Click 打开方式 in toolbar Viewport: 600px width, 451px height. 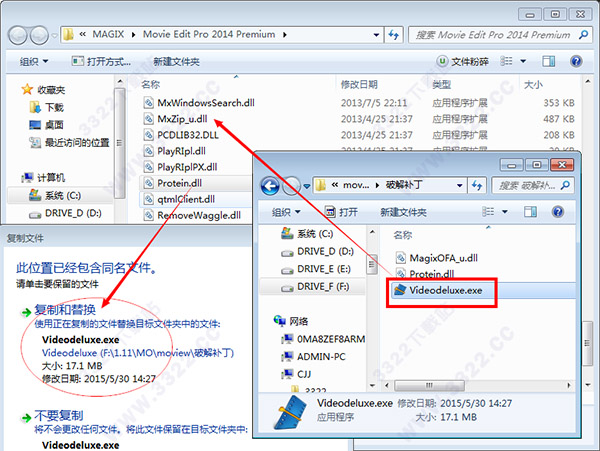point(101,61)
